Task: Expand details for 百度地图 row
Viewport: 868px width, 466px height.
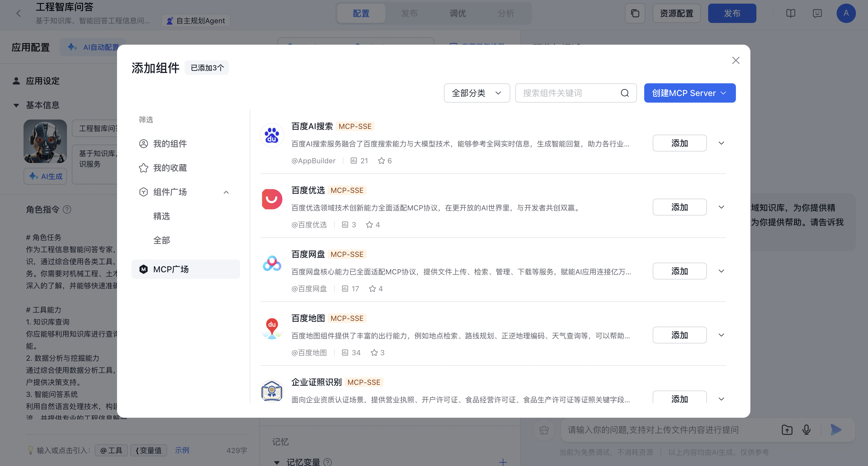Action: pyautogui.click(x=721, y=335)
